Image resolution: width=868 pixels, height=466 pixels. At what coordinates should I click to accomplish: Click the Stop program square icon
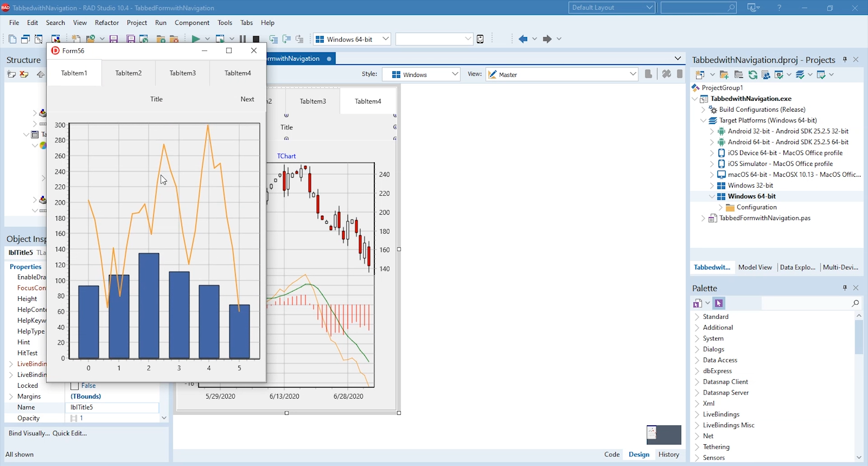tap(256, 39)
